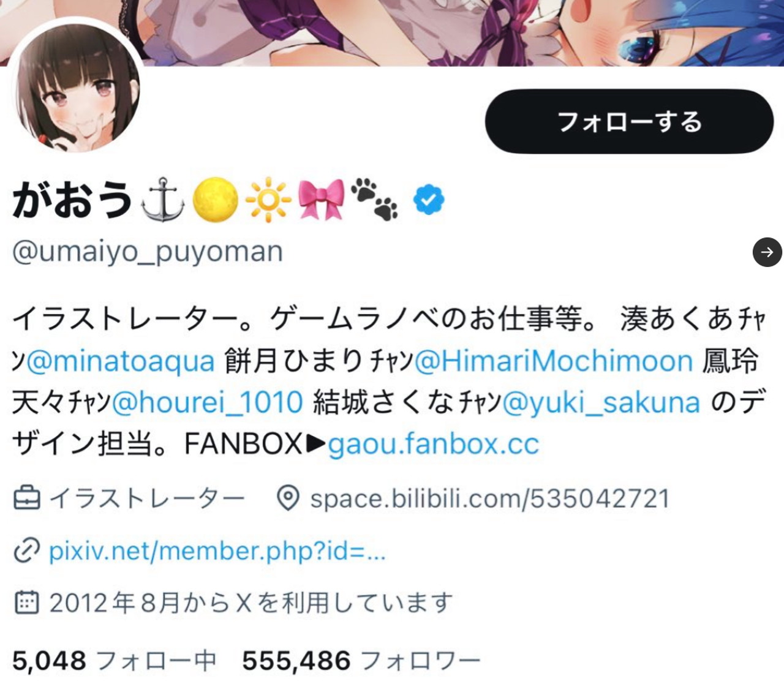Click the @umaiyo_puyoman handle text

tap(148, 252)
